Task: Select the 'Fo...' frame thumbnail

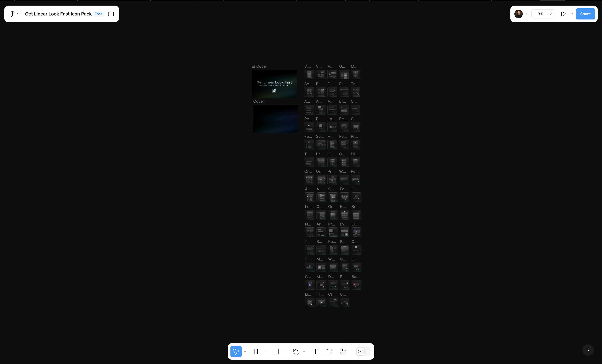Action: [345, 197]
